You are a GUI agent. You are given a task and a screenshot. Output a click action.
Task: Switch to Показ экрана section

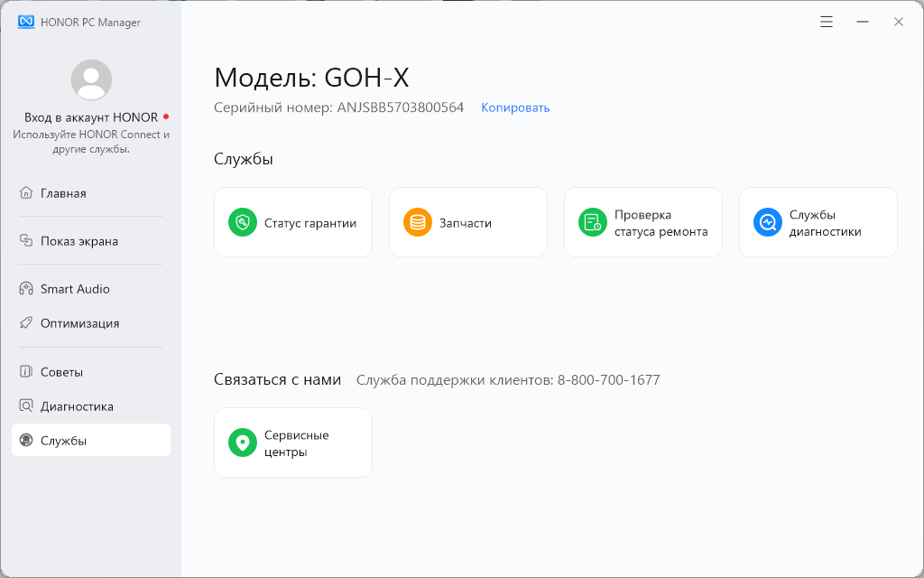(x=79, y=241)
